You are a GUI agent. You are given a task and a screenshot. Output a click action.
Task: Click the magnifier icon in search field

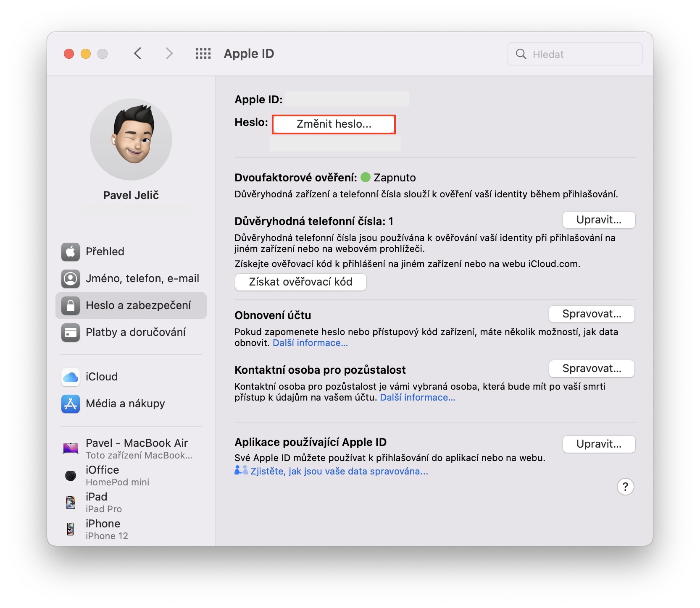521,54
